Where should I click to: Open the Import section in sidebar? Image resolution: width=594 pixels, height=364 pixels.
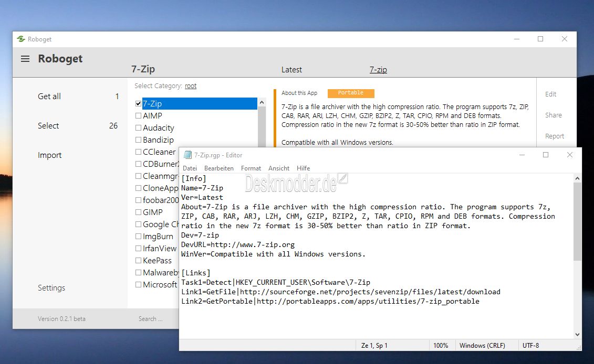coord(49,156)
